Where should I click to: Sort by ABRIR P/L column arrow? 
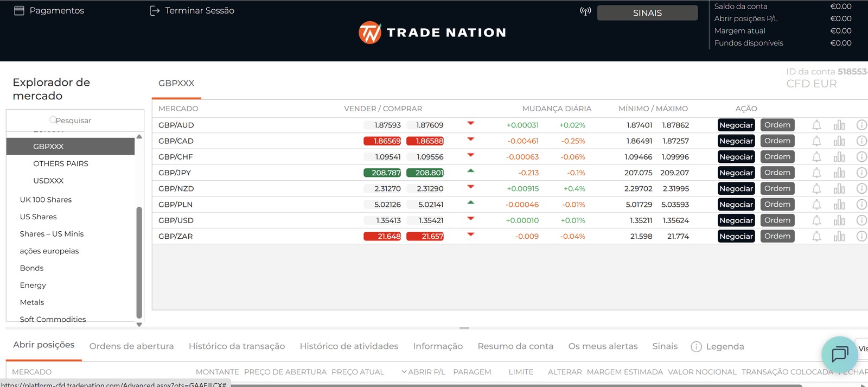tap(404, 372)
